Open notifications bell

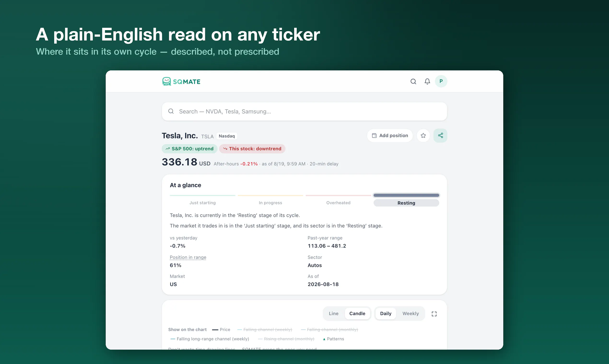[x=427, y=81]
